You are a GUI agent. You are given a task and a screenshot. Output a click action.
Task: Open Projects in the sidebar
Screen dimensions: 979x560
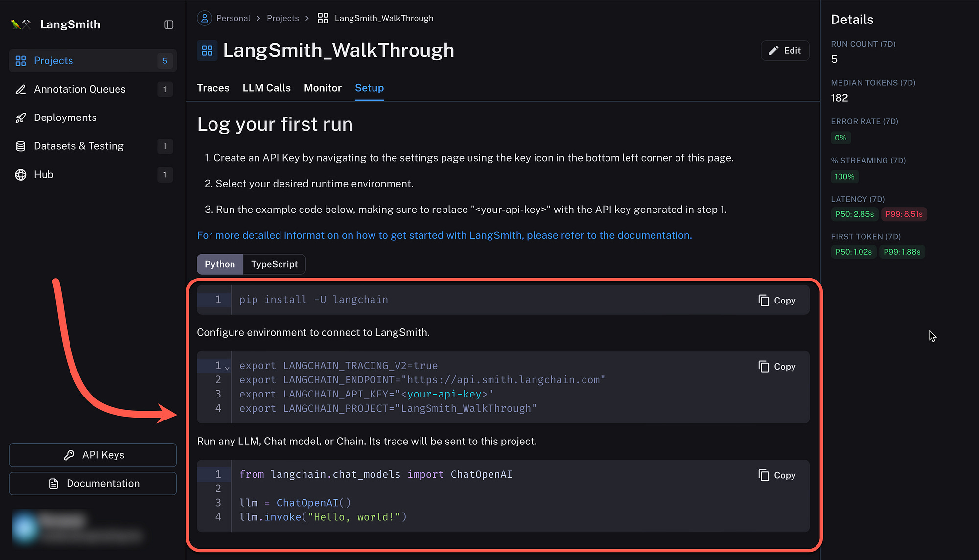click(93, 61)
